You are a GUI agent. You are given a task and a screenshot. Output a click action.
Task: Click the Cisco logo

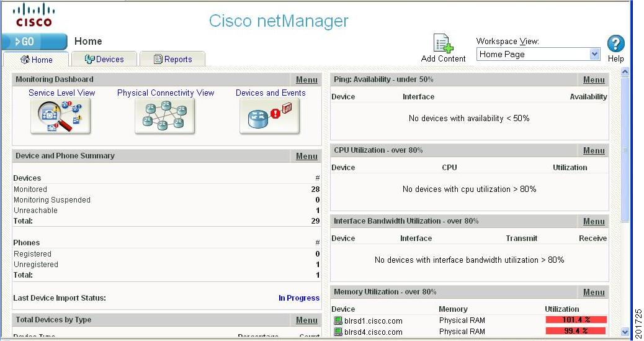tap(34, 16)
